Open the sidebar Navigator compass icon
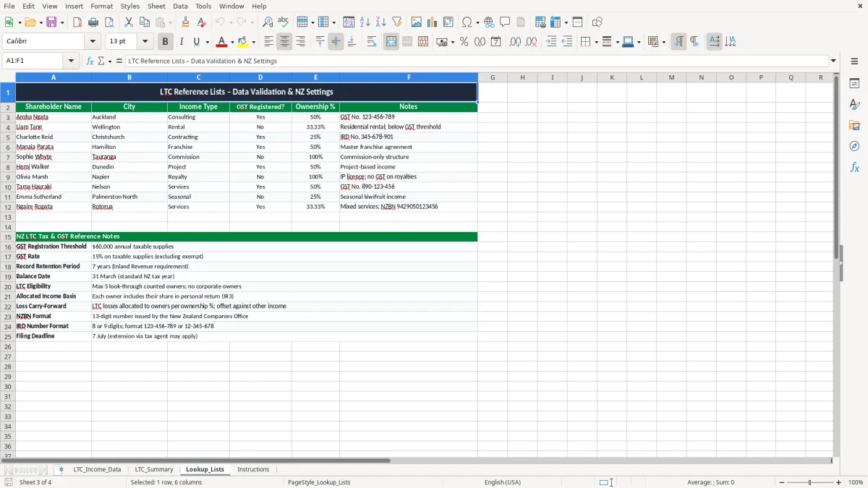868x488 pixels. [854, 146]
